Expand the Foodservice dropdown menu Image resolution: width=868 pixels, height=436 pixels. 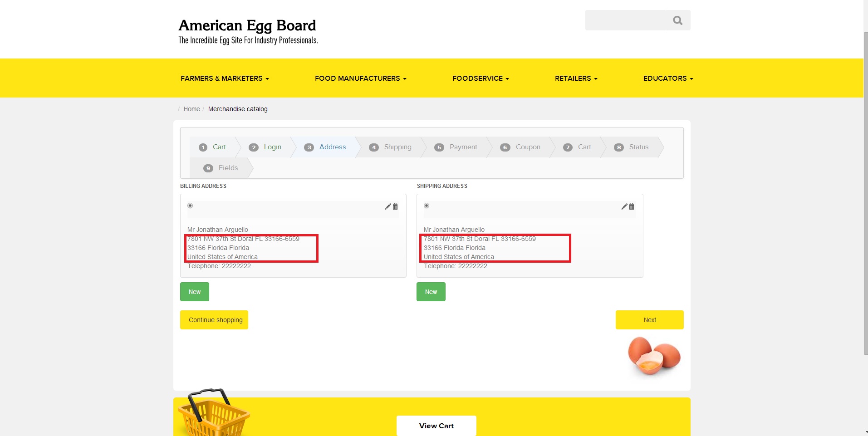click(x=481, y=78)
